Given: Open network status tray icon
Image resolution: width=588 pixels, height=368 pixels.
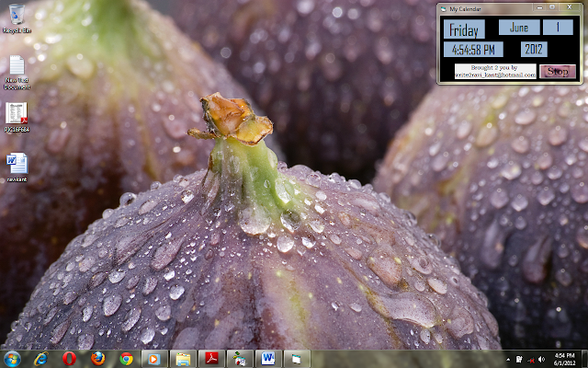Looking at the screenshot, I should click(x=530, y=360).
